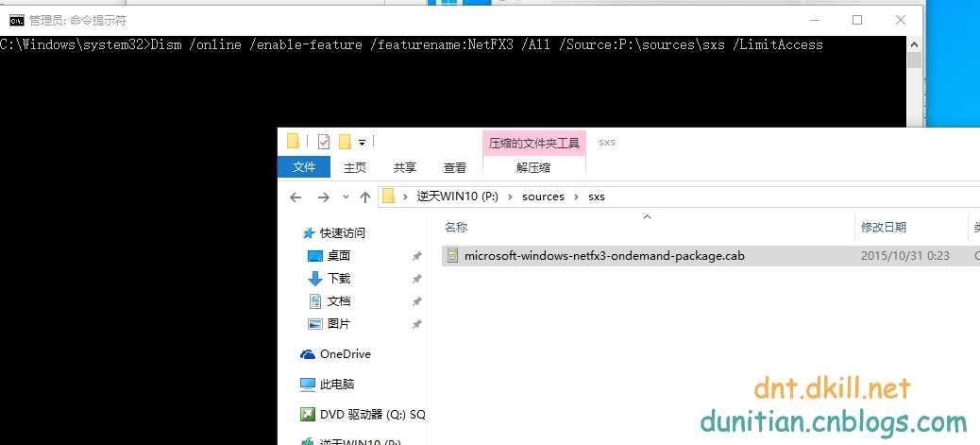Open 桌面 in the navigation pane
Screen dimensions: 980x445
coord(339,255)
